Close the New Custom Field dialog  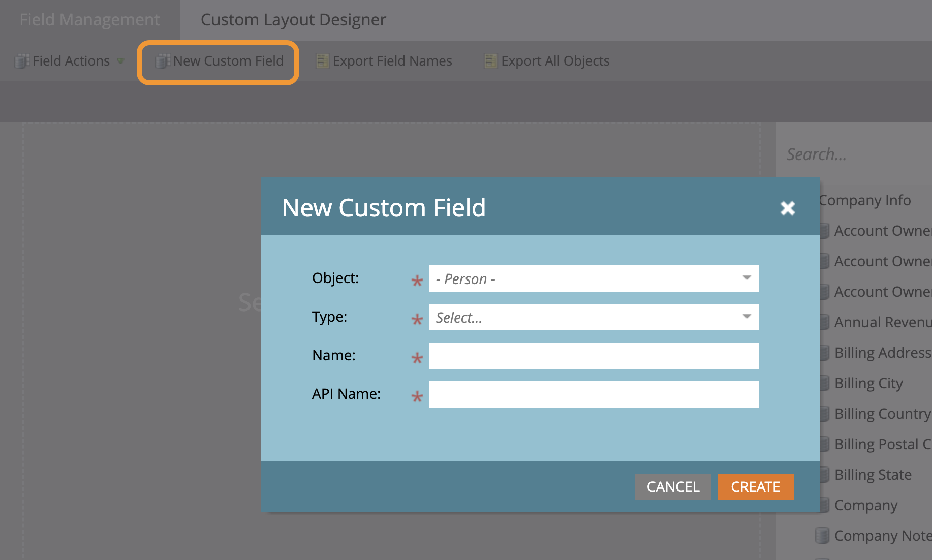788,208
